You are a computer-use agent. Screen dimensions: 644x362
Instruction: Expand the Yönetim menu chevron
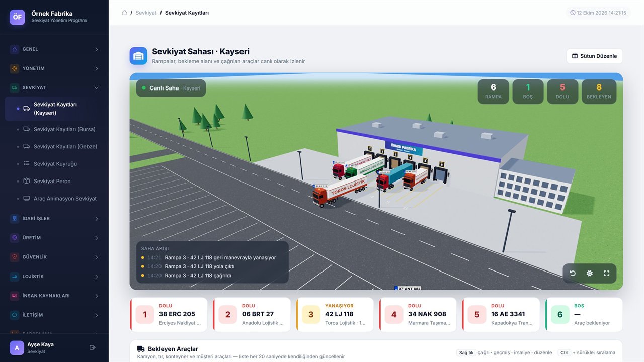click(x=97, y=68)
